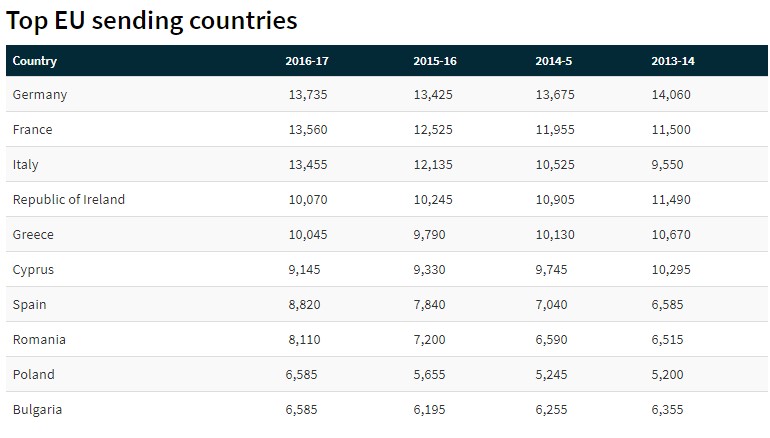
Task: Select the Poland row label
Action: tap(34, 375)
